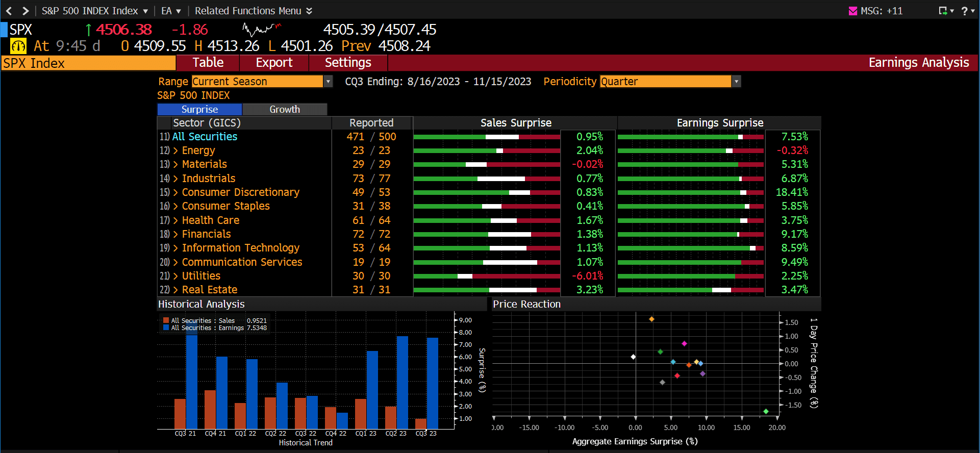
Task: Open the question mark help icon
Action: coord(964,11)
